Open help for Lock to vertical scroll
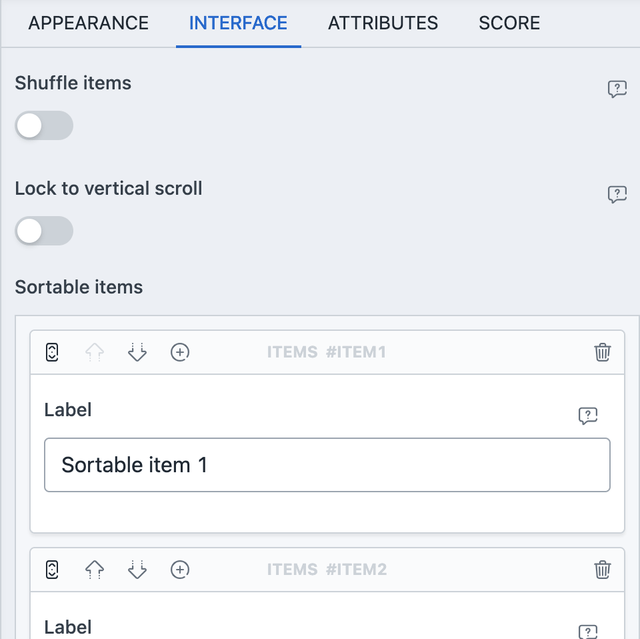Screen dimensions: 640x639 point(617,194)
